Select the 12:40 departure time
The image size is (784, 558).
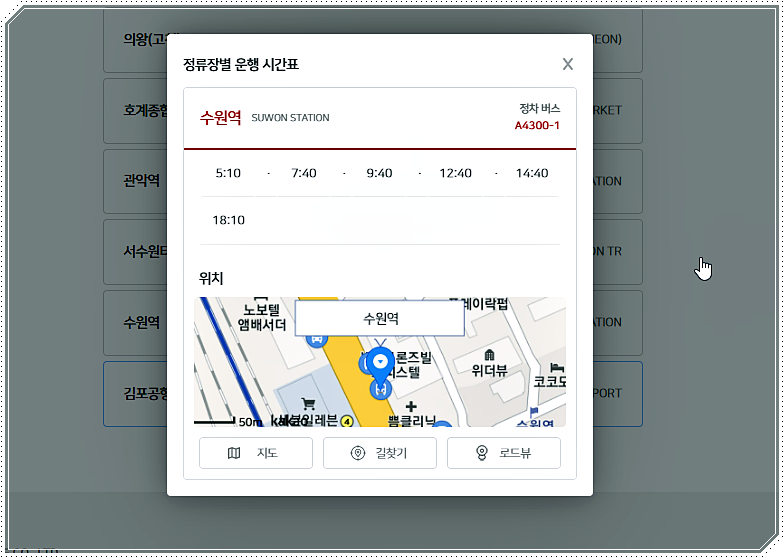(456, 173)
